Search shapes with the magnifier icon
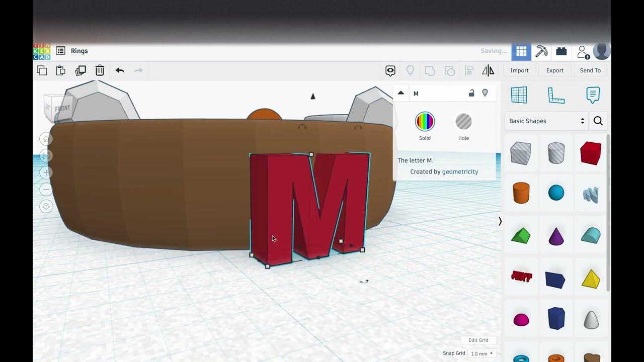Screen dimensions: 644x362 [x=598, y=121]
